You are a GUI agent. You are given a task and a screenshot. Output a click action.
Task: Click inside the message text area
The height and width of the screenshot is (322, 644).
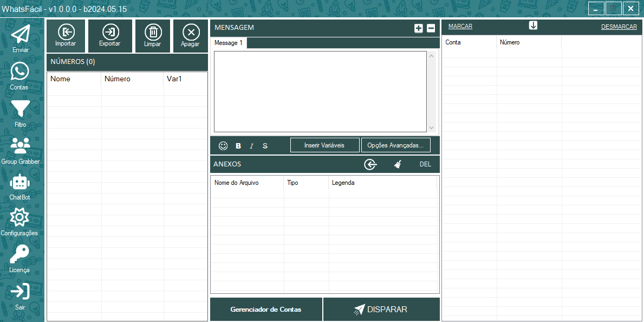coord(321,91)
